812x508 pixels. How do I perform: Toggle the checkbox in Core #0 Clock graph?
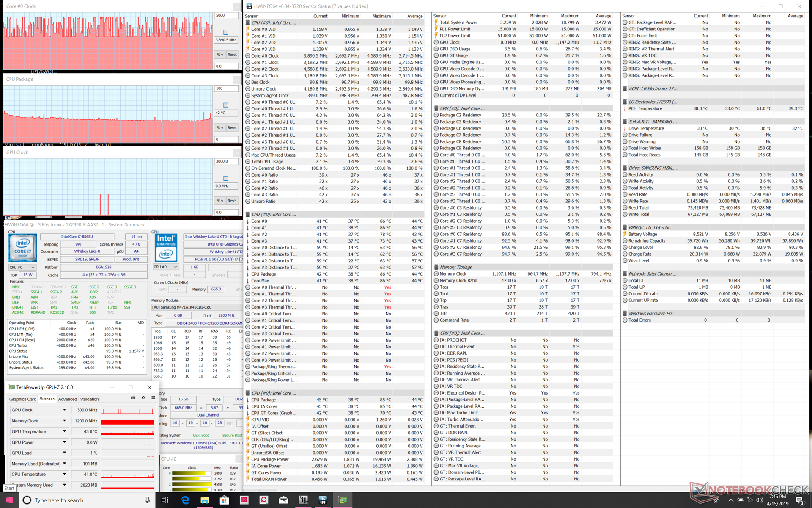[x=226, y=32]
